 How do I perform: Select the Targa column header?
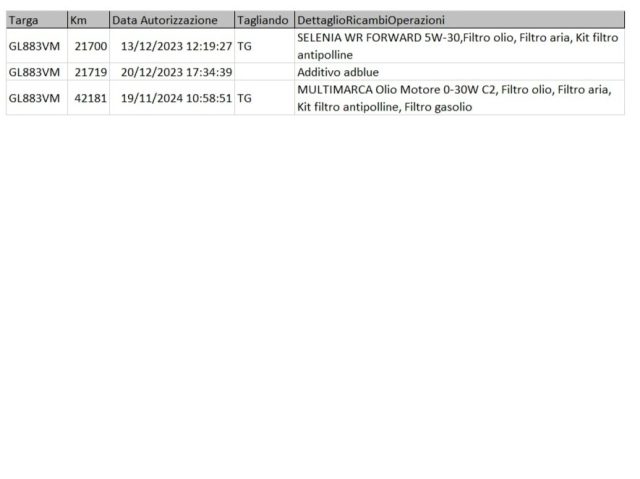coord(37,20)
